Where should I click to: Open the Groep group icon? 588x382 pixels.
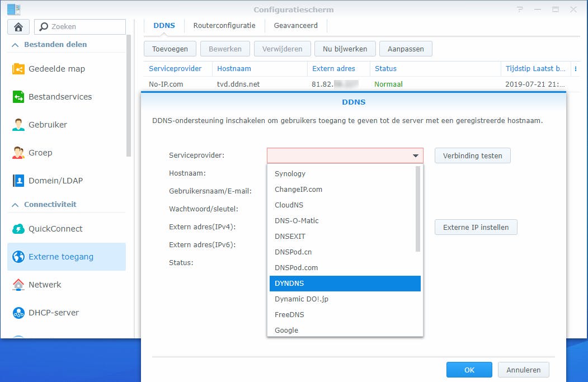[x=18, y=153]
